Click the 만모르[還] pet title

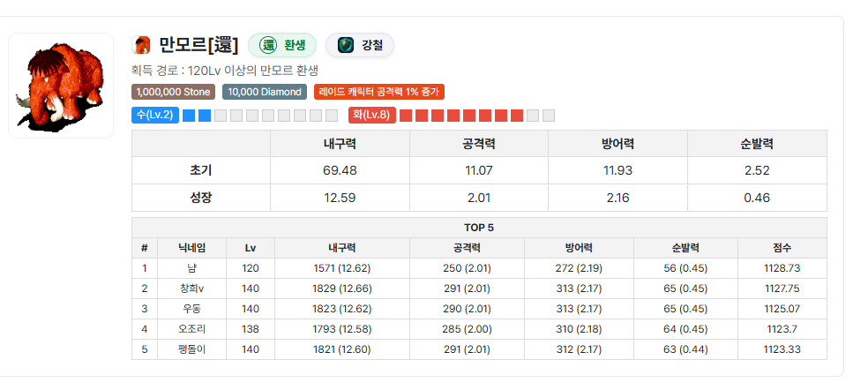(198, 45)
